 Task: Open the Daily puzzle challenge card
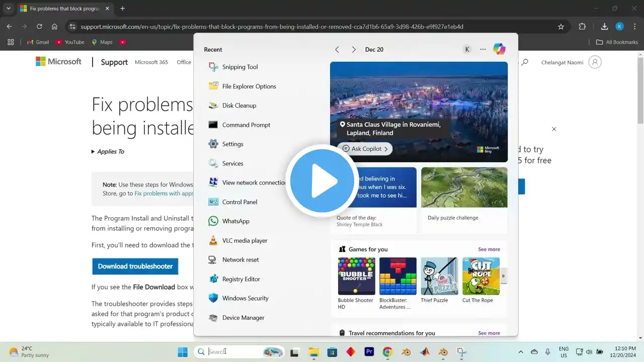pos(464,200)
